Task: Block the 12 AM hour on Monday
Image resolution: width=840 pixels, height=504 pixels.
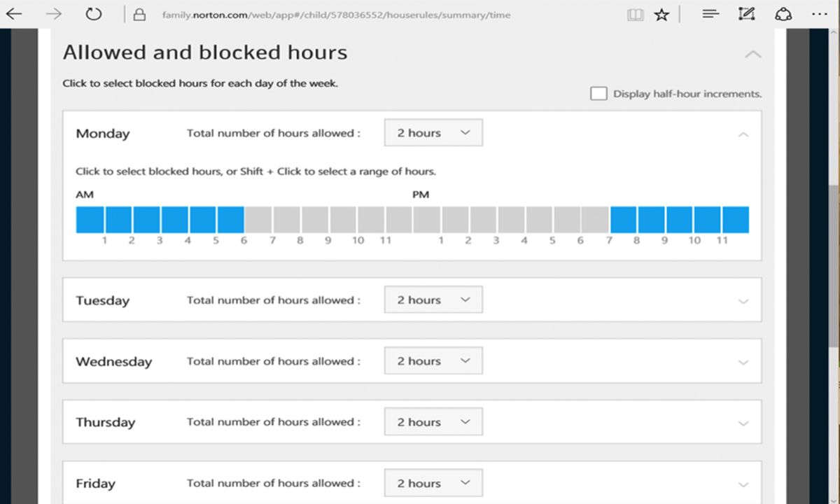Action: coord(90,219)
